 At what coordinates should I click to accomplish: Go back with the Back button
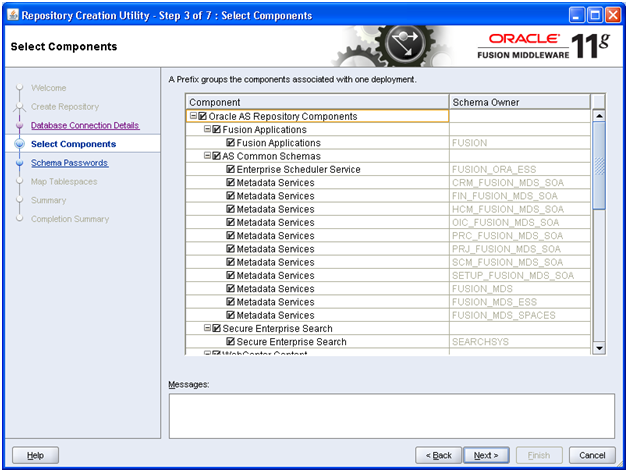(439, 455)
